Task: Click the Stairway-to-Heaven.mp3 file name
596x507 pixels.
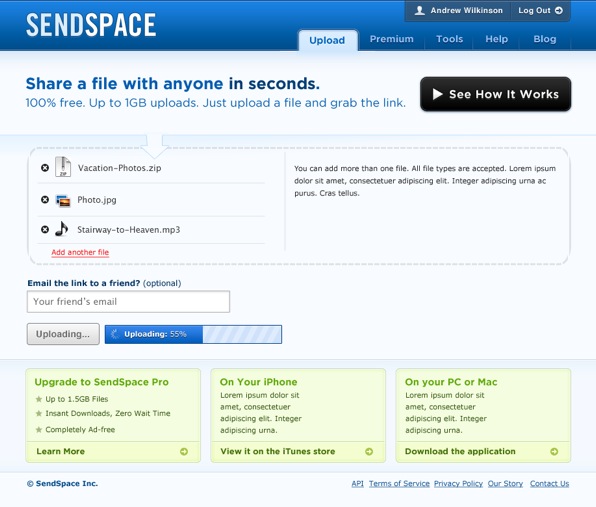Action: pyautogui.click(x=128, y=230)
